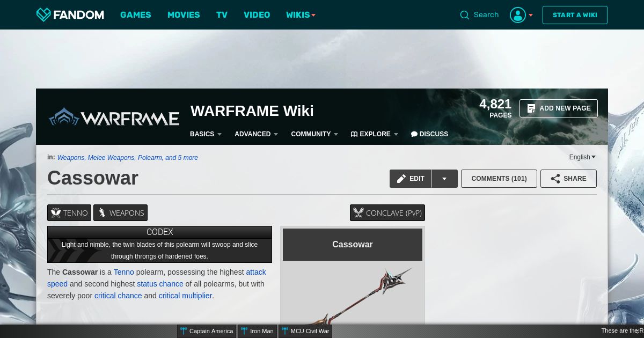Click the Discuss menu item

point(429,134)
